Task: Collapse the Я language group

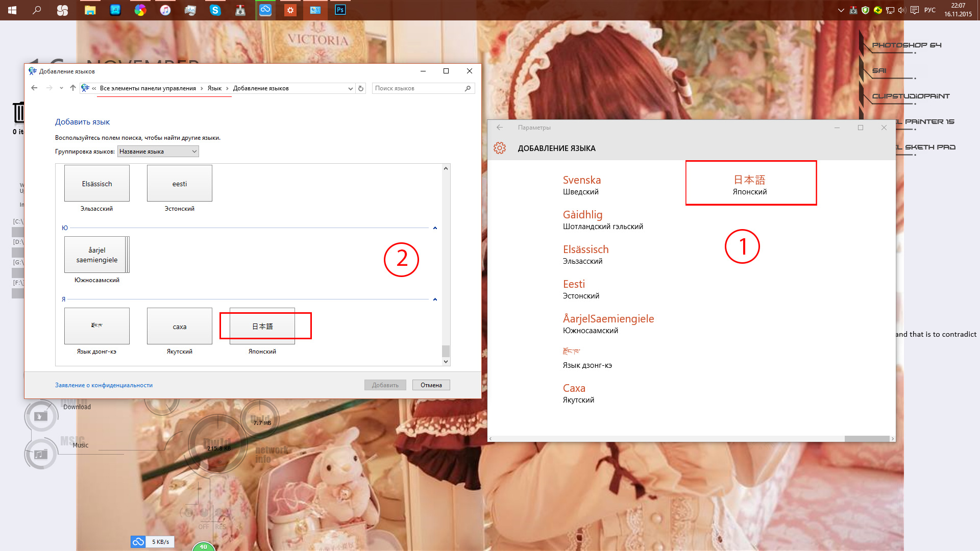Action: point(435,299)
